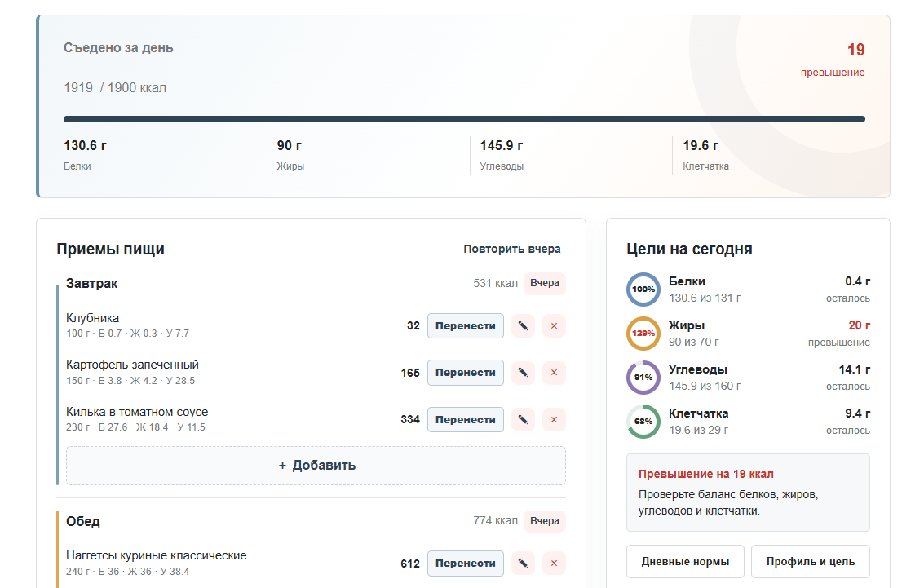
Task: Click the 145.9 г Углеводы summary
Action: [502, 155]
